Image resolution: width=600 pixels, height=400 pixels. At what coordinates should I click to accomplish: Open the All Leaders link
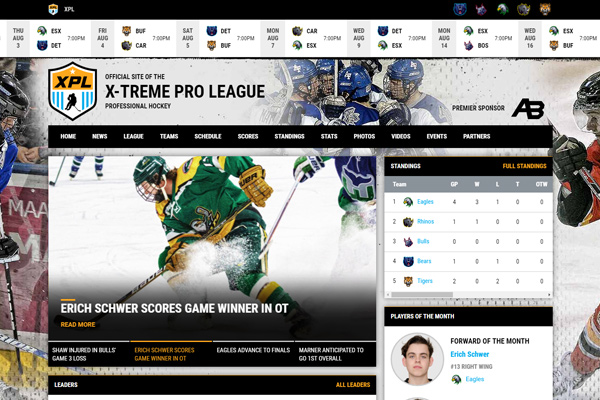pyautogui.click(x=353, y=384)
